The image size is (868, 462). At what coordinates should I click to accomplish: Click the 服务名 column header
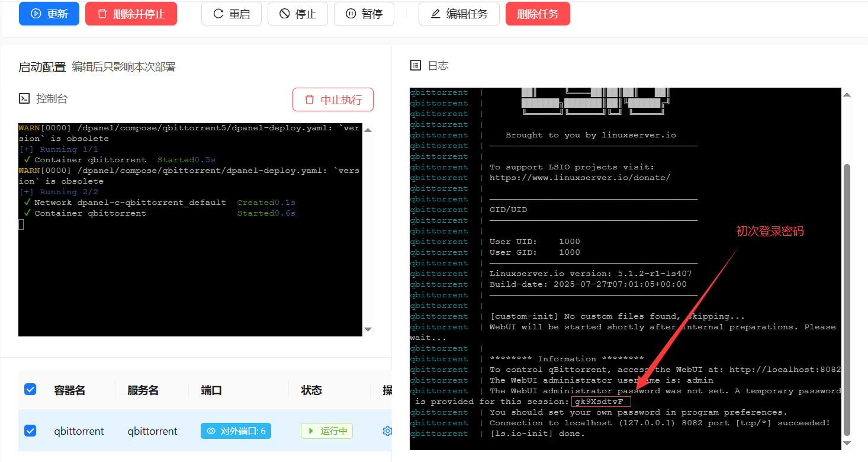(x=143, y=390)
